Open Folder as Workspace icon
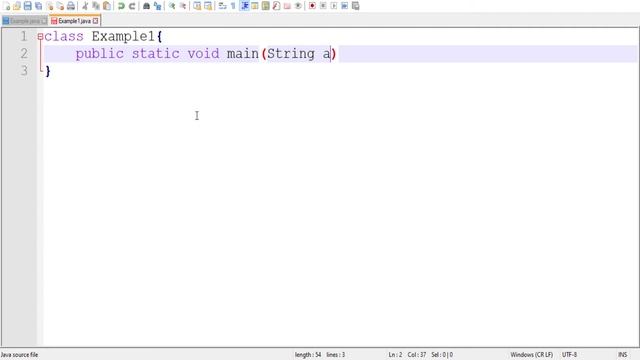 pos(287,6)
